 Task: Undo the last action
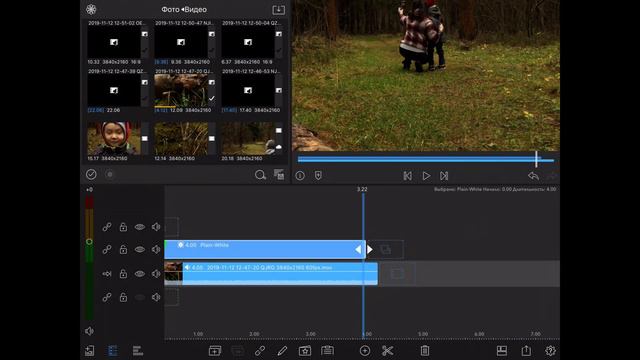pos(533,176)
